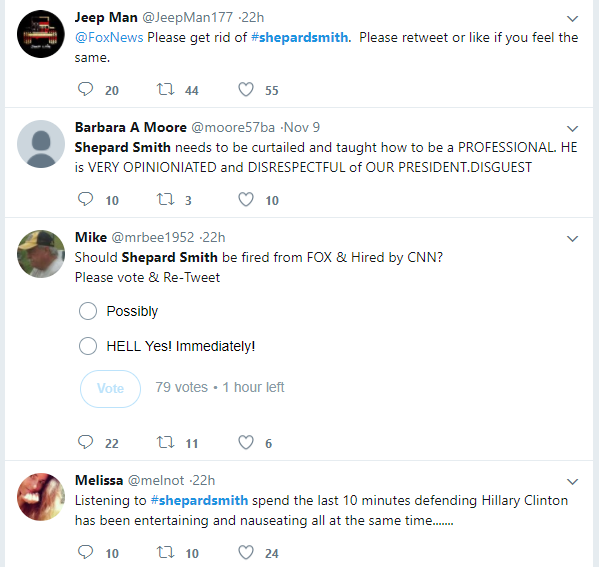
Task: Open Jeep Man tweet options chevron
Action: coord(572,19)
